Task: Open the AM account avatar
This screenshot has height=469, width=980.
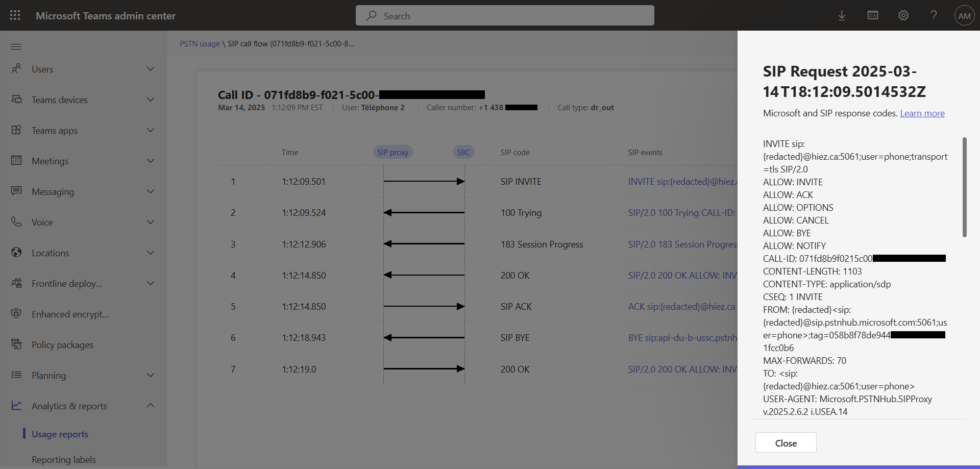Action: tap(964, 16)
